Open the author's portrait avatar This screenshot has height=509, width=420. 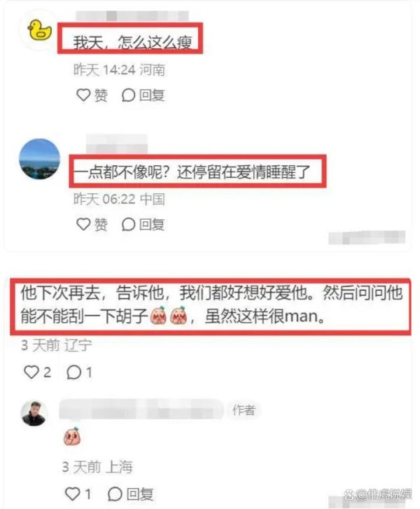tap(34, 413)
